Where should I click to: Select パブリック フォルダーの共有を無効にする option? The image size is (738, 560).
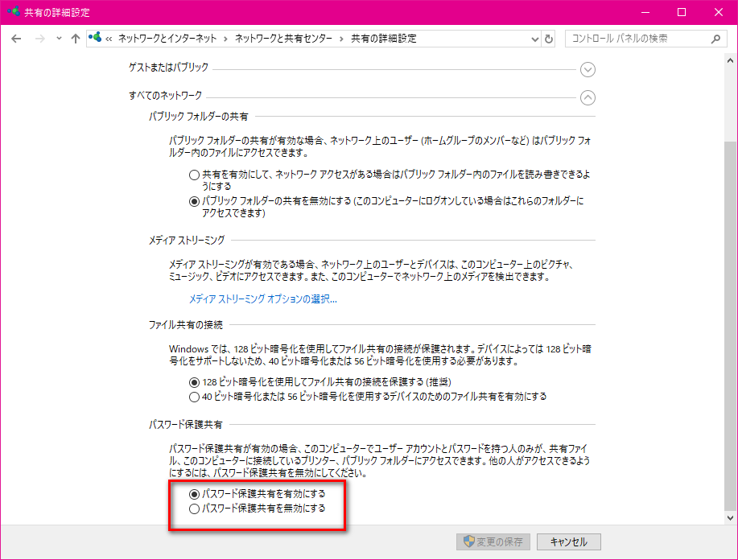coord(193,201)
